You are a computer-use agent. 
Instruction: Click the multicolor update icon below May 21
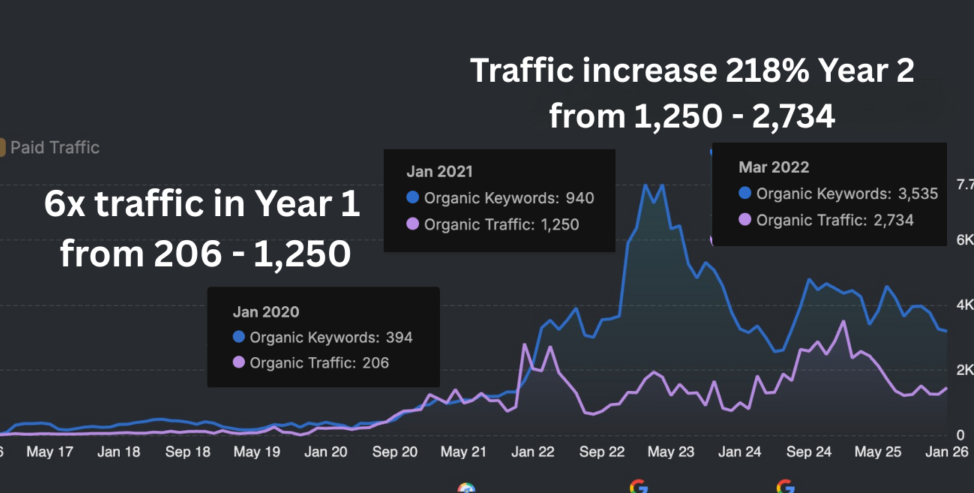[466, 488]
